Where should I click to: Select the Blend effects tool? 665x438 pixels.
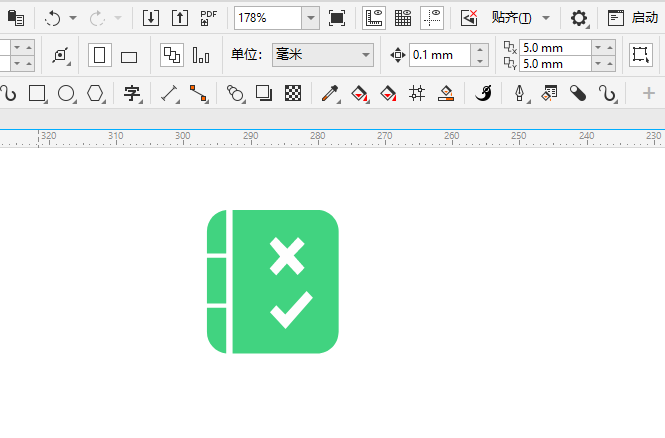235,93
